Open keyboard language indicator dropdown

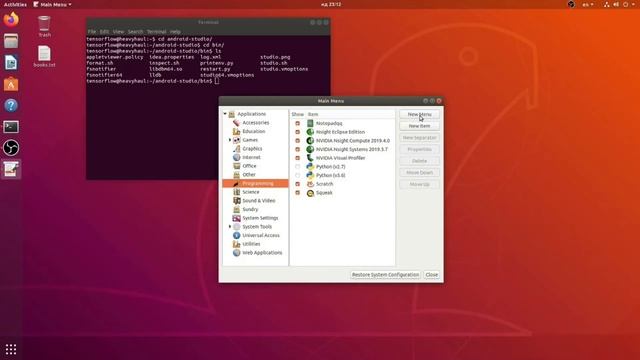(588, 4)
